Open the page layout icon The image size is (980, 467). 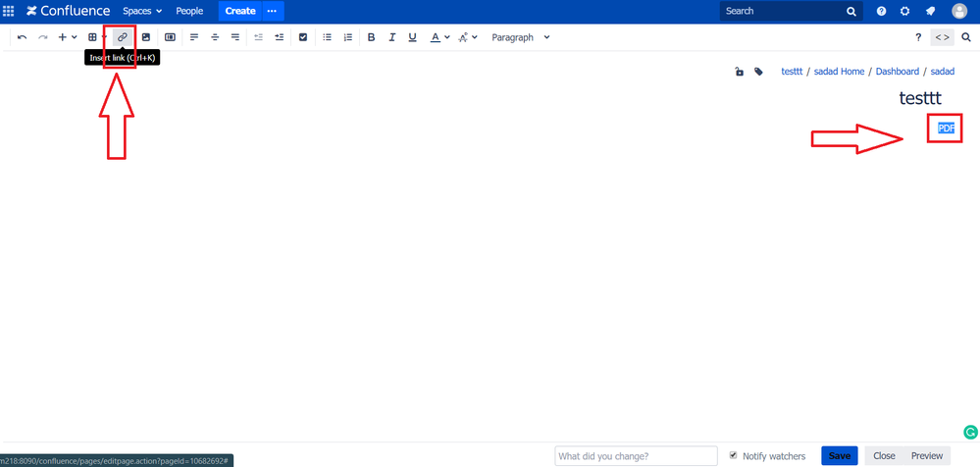click(170, 37)
